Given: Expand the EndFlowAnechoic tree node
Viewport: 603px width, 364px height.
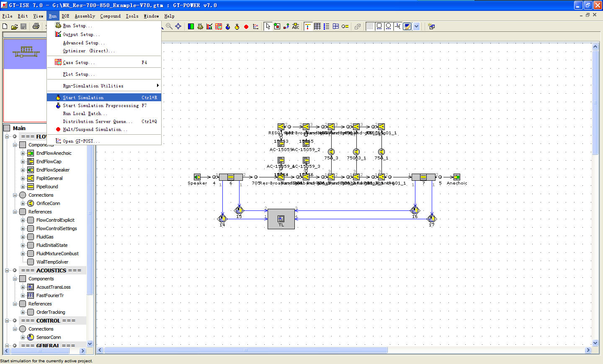Looking at the screenshot, I should 23,153.
